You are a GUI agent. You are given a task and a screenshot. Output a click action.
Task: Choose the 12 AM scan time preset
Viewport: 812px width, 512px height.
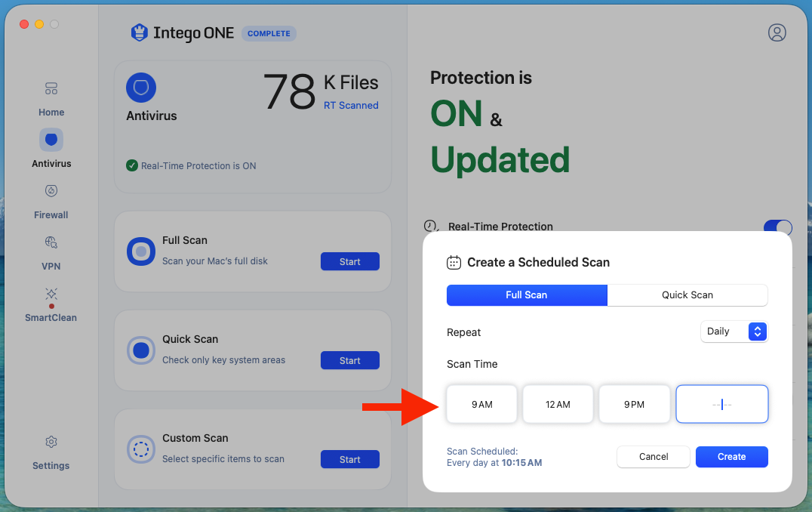558,404
